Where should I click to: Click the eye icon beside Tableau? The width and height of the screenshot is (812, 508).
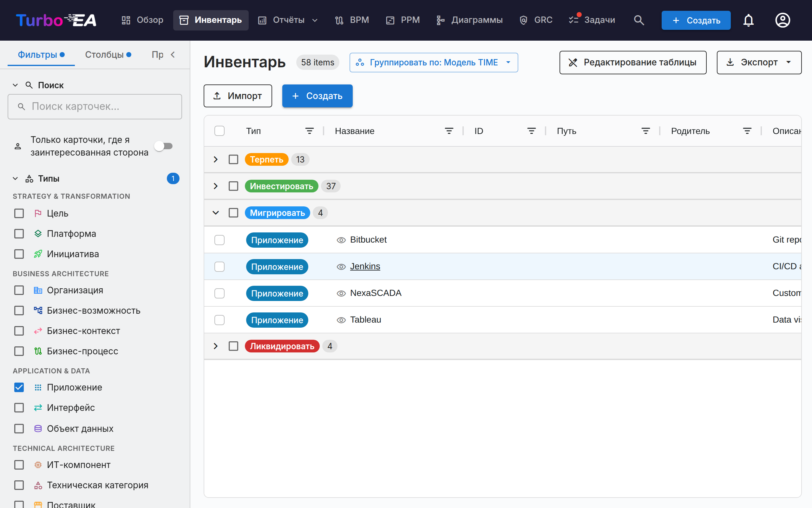[341, 320]
